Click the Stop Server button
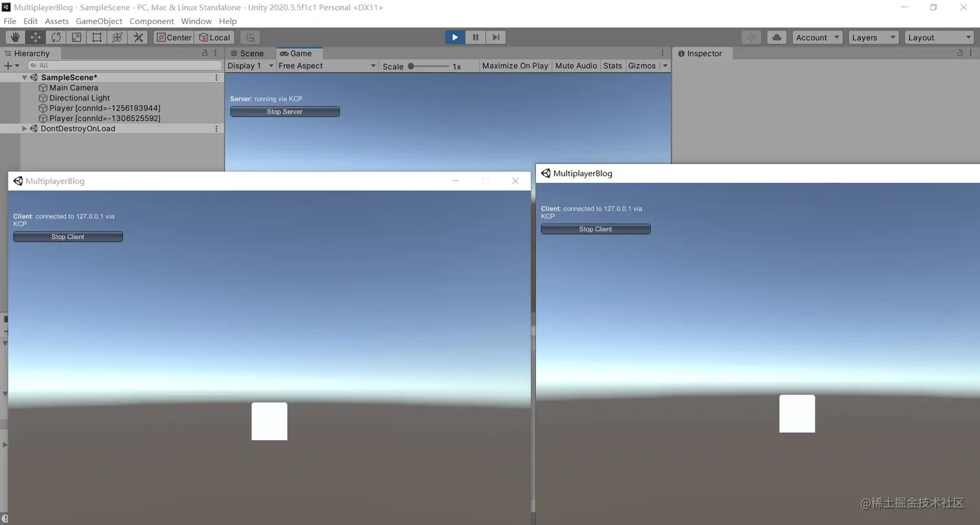Screen dimensions: 980x525 click(285, 111)
